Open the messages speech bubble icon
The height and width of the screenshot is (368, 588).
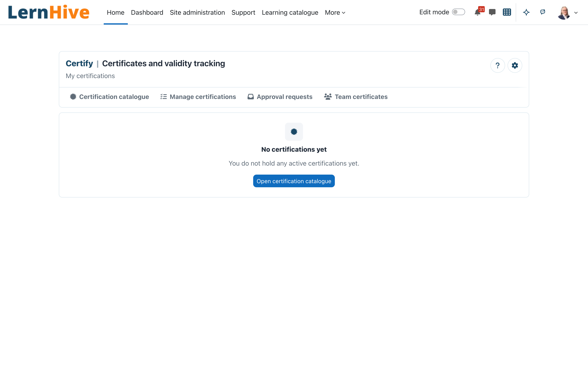pyautogui.click(x=492, y=12)
